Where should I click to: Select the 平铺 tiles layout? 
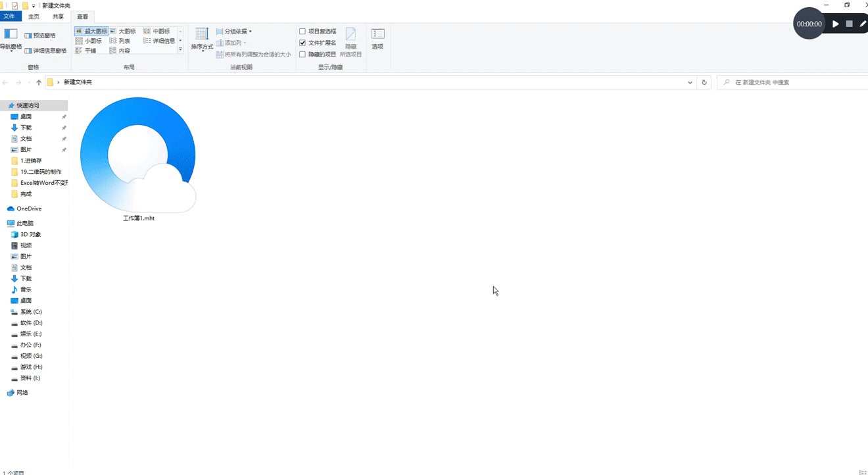86,51
